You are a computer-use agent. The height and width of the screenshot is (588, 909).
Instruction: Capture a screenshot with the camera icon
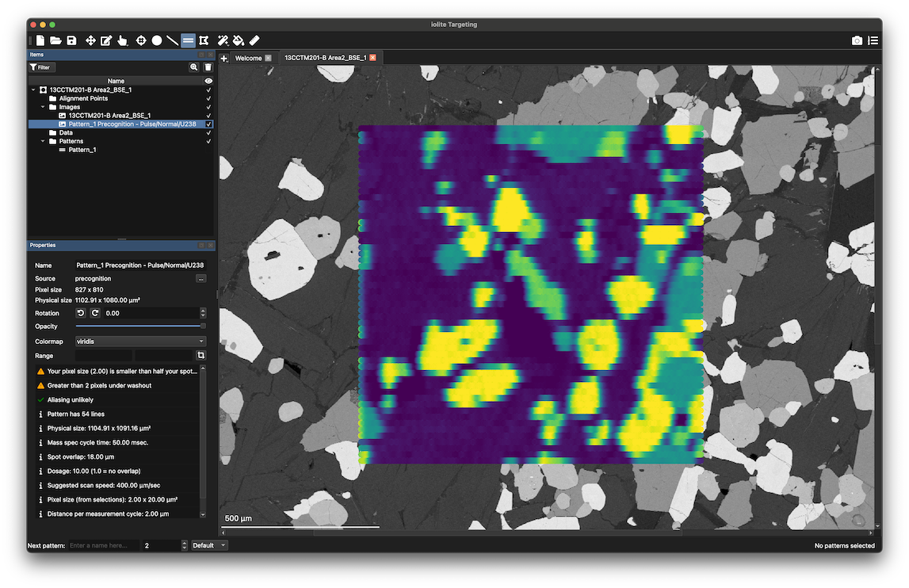click(x=857, y=40)
